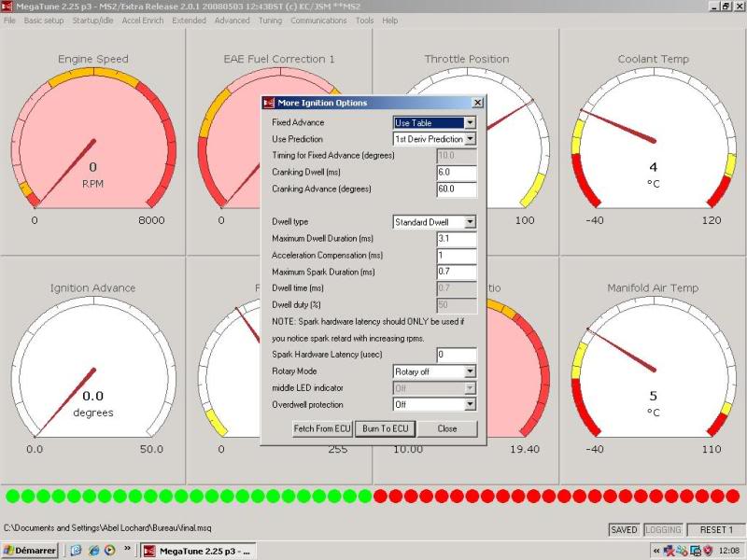Image resolution: width=747 pixels, height=560 pixels.
Task: Open Windows Media Player quick launch icon
Action: (109, 551)
